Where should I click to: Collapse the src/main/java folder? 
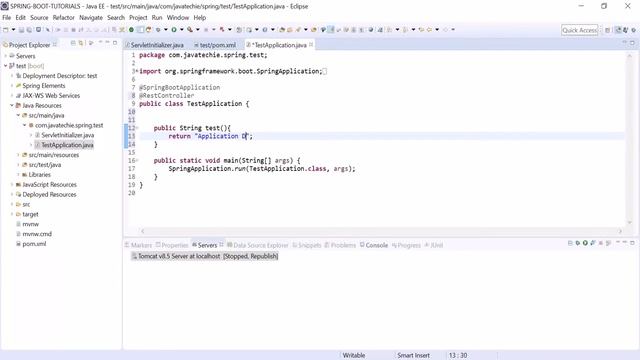point(18,116)
